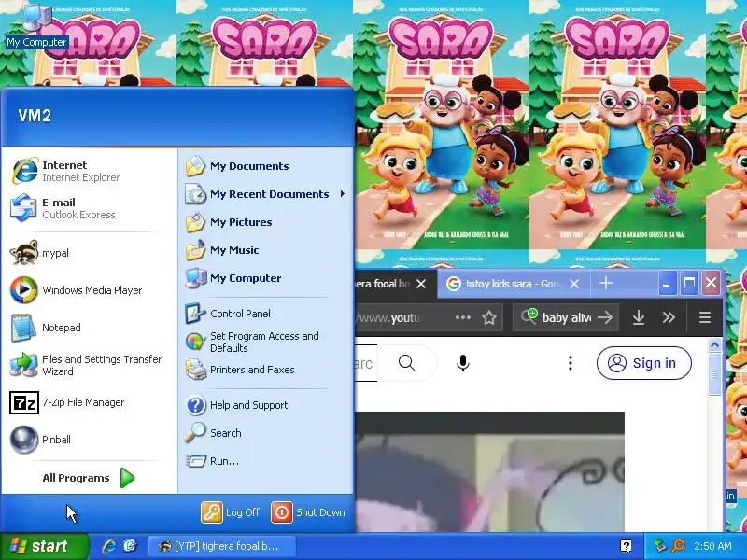Image resolution: width=747 pixels, height=560 pixels.
Task: Open Files and Settings Transfer Wizard
Action: point(89,365)
